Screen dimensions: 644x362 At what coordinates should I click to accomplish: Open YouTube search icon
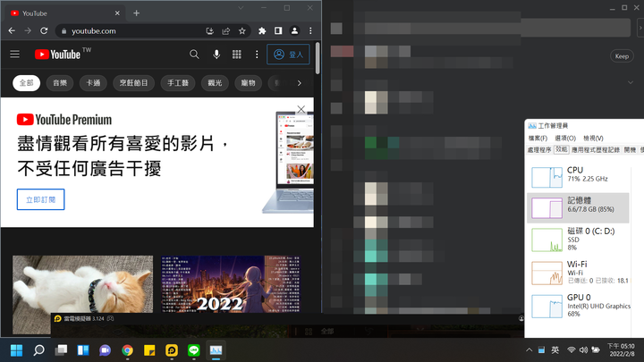click(x=194, y=55)
